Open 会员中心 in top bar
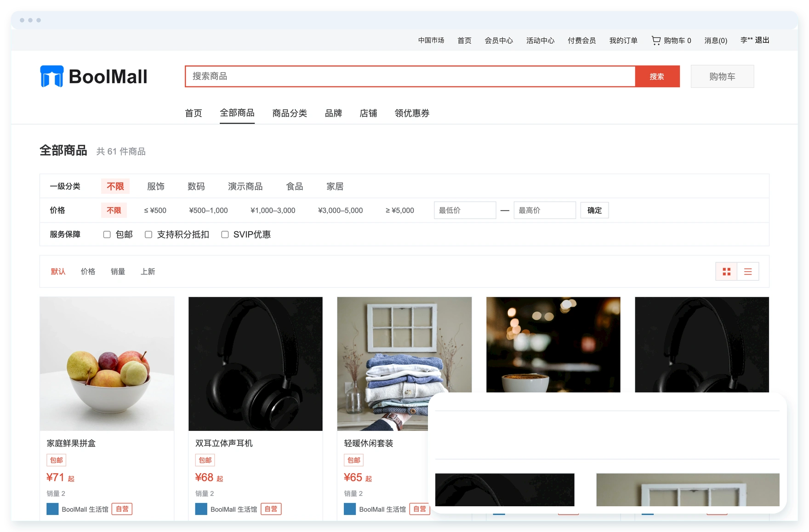 pos(499,40)
